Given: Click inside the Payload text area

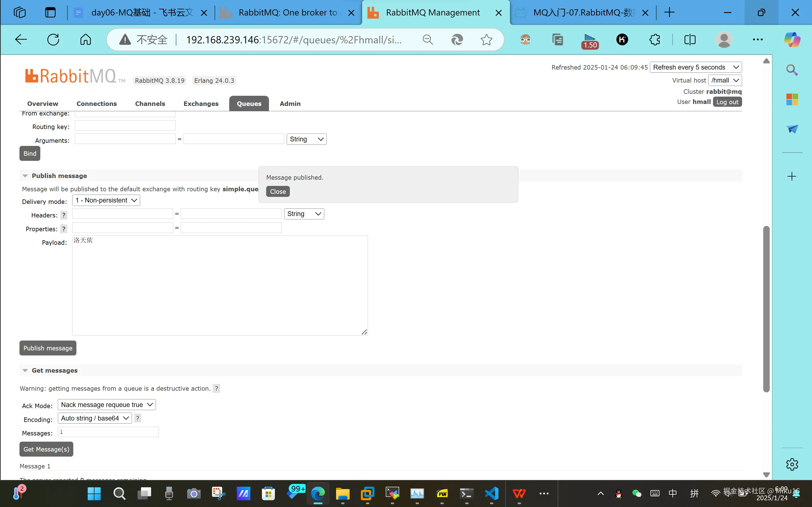Looking at the screenshot, I should coord(220,285).
